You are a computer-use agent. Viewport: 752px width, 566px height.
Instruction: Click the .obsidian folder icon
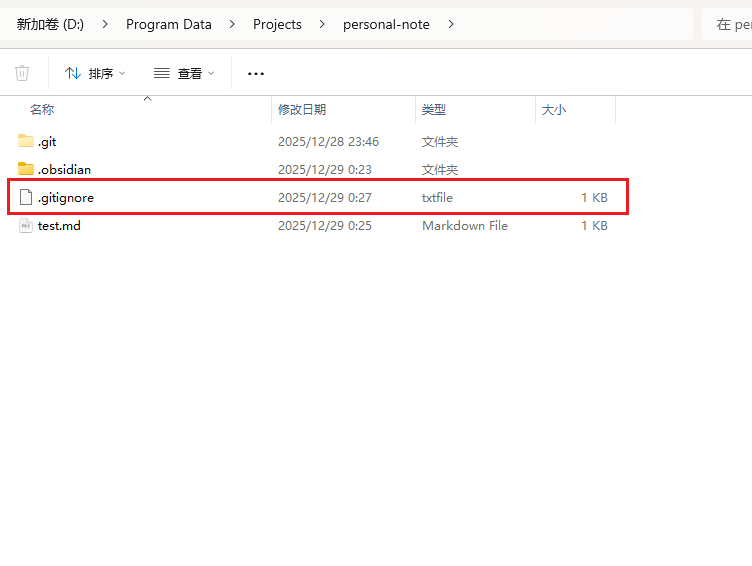[x=26, y=169]
